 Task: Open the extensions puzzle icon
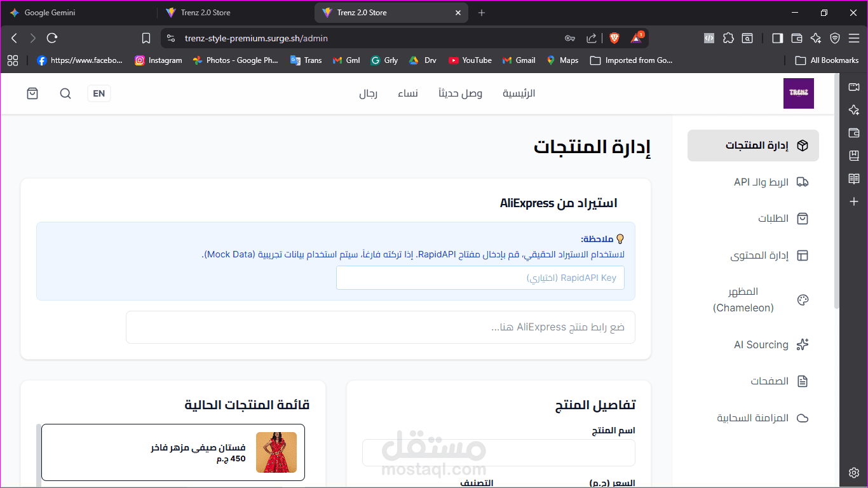click(729, 38)
